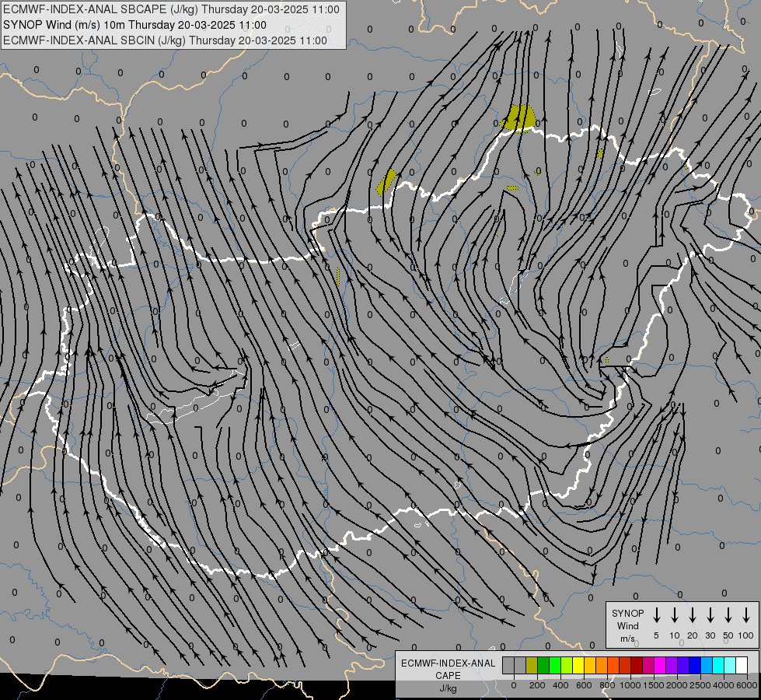Click the 'CAPE' label in color legend
This screenshot has height=700, width=761.
(x=448, y=676)
